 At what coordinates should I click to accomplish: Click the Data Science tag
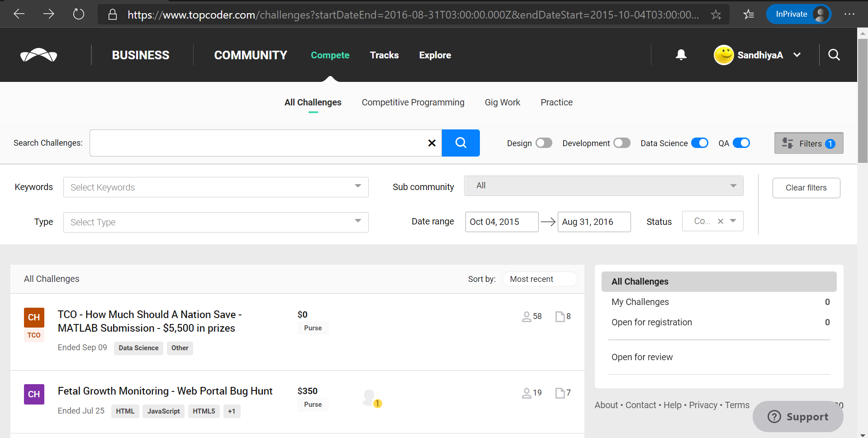pos(138,348)
